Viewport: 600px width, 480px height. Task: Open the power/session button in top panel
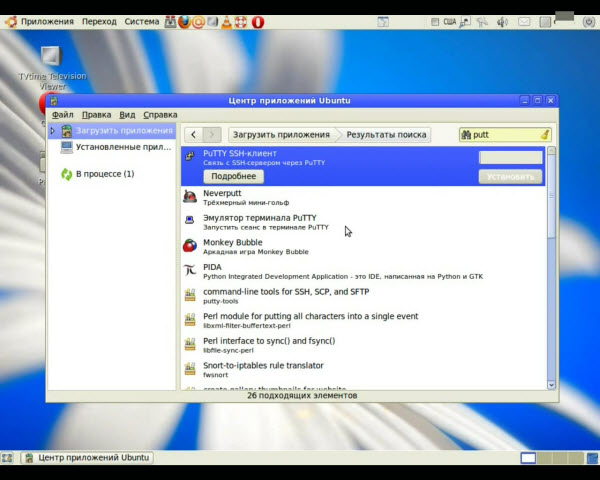pyautogui.click(x=589, y=22)
